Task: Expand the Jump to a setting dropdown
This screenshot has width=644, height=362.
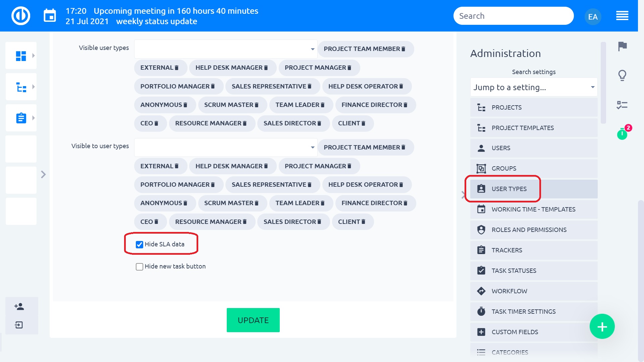Action: (534, 87)
